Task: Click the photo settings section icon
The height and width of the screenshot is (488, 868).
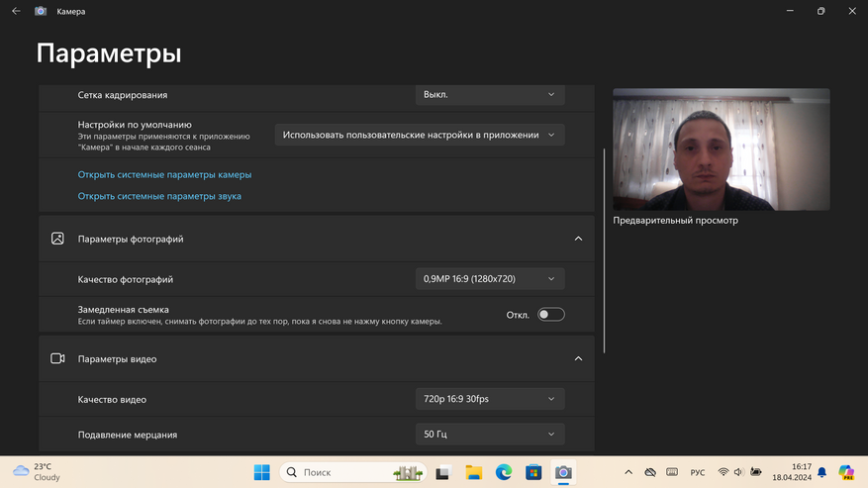Action: coord(57,239)
